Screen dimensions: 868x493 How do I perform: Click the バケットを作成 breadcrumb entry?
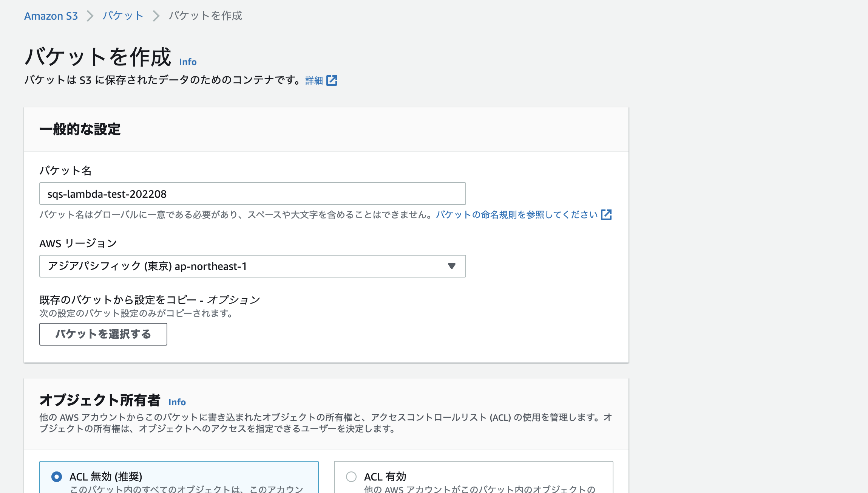pos(205,16)
